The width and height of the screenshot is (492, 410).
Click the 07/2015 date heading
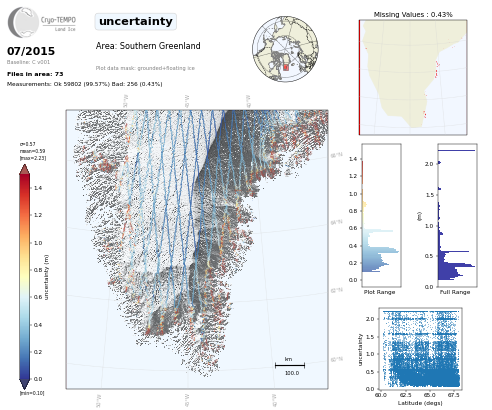coord(31,51)
